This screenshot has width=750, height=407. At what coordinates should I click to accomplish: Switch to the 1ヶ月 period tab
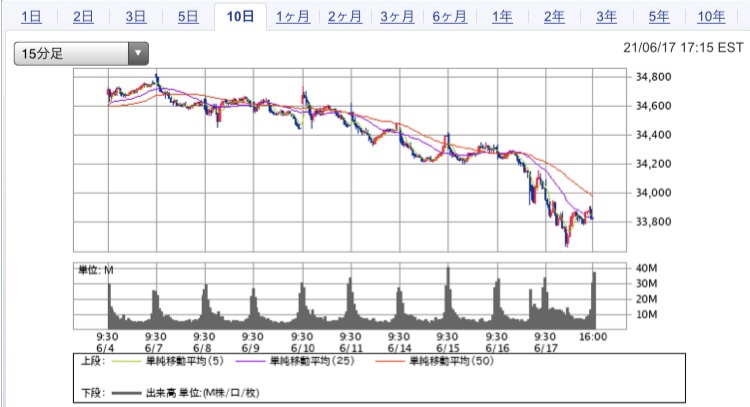[293, 17]
